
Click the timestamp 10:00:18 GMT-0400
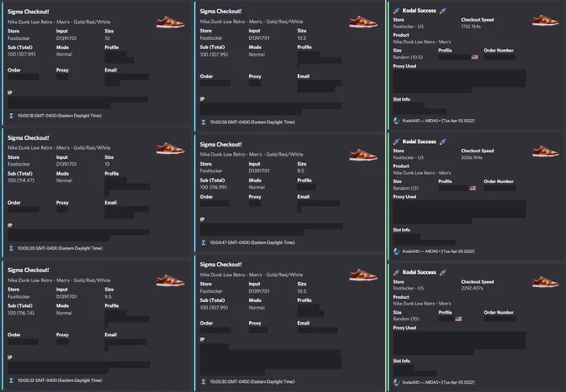click(x=60, y=116)
